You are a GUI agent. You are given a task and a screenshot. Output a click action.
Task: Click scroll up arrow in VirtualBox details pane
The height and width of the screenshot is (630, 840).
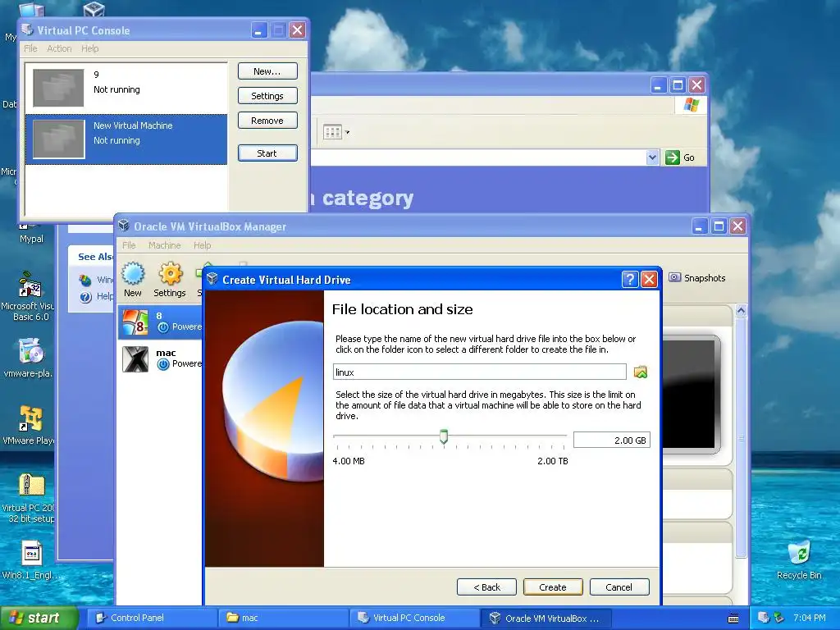click(x=741, y=310)
